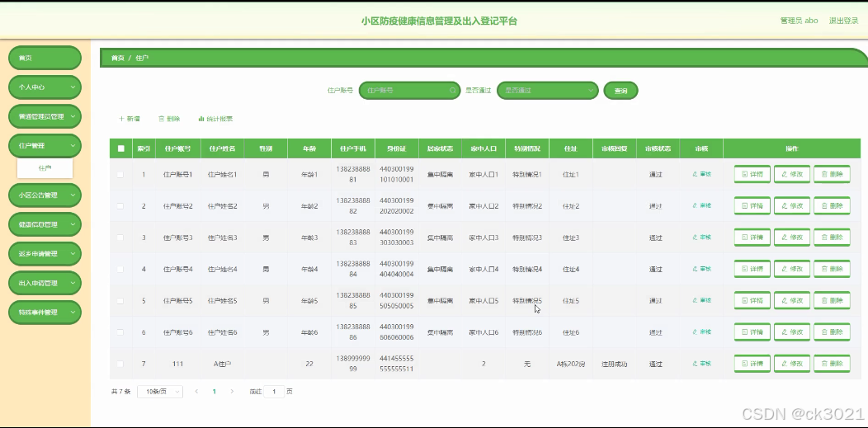Click 修改 for 住户账号4 row
The image size is (868, 428).
tap(792, 269)
